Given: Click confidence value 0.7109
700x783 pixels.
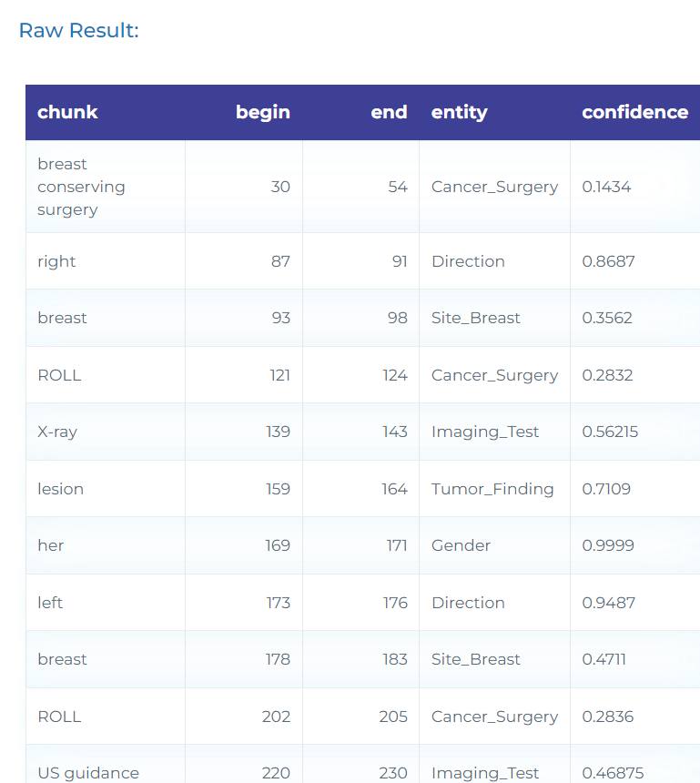Looking at the screenshot, I should pyautogui.click(x=606, y=489).
